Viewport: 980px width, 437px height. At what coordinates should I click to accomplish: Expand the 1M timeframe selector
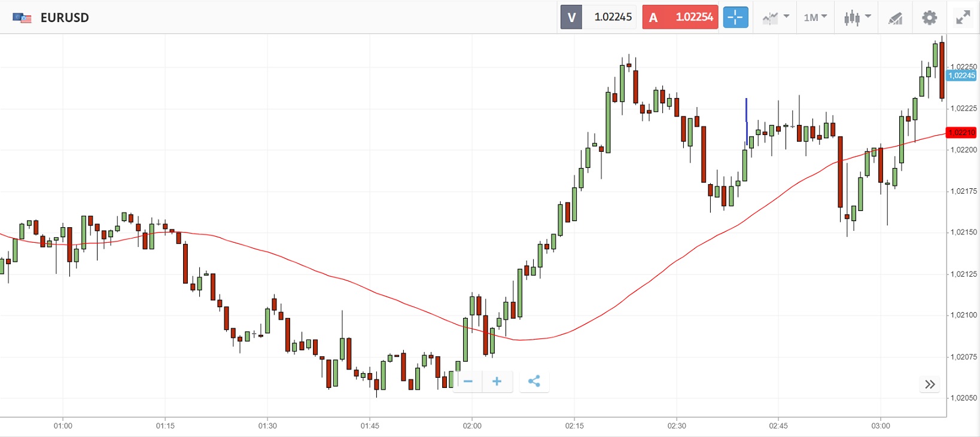(x=815, y=17)
